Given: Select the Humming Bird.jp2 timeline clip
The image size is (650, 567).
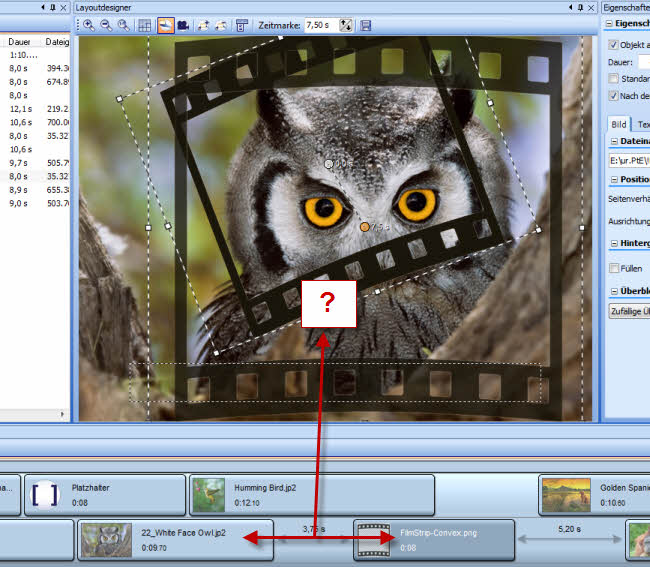Looking at the screenshot, I should coord(311,495).
